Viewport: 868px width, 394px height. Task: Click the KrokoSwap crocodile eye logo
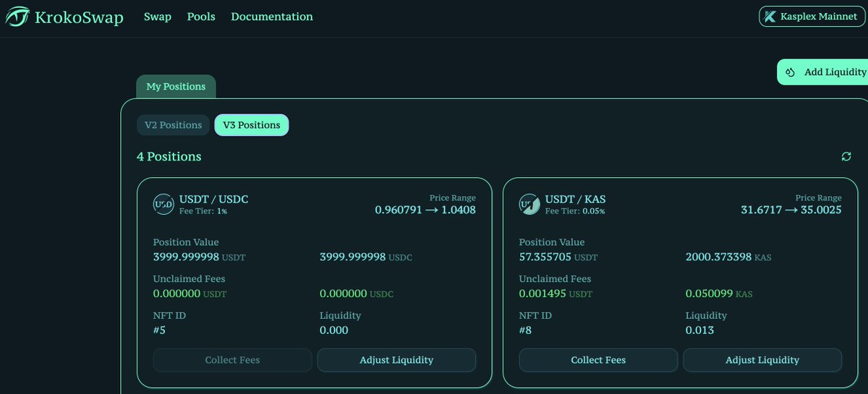pyautogui.click(x=17, y=17)
